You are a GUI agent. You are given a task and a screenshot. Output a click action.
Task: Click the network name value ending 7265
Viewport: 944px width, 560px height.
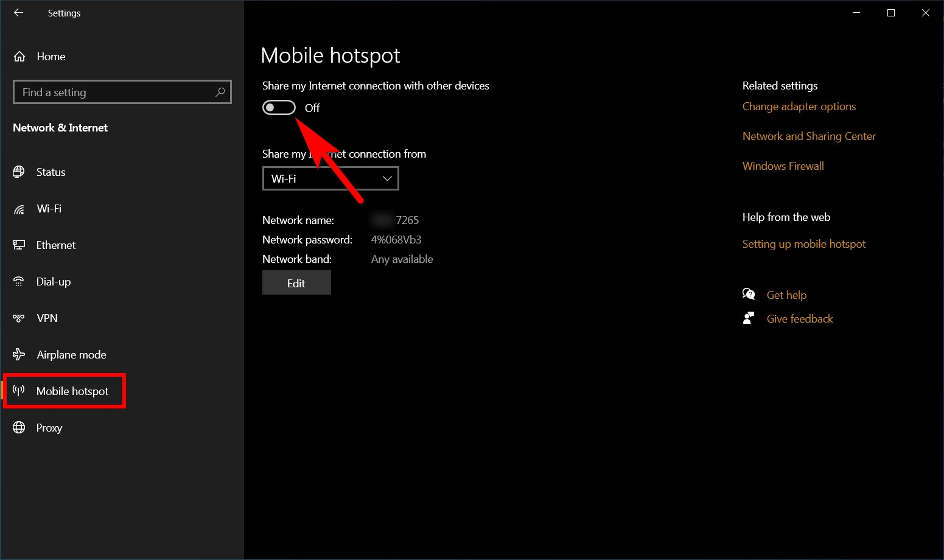point(396,220)
